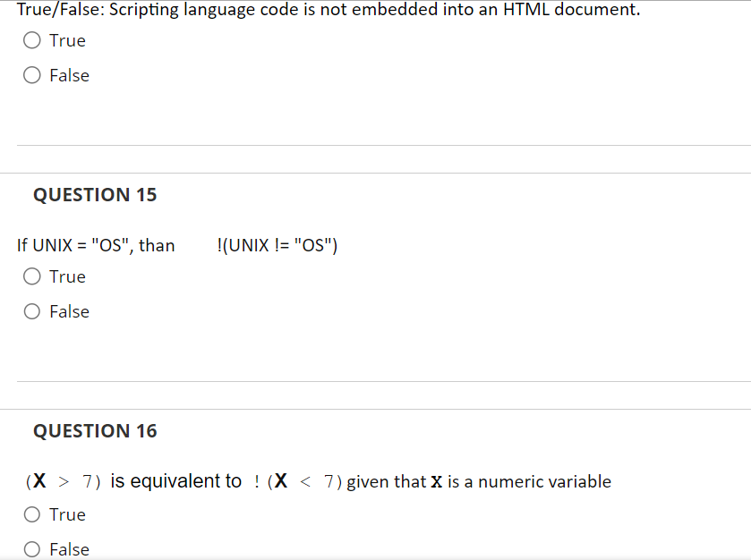Click the True label under the HTML question
This screenshot has height=560, width=751.
click(67, 40)
